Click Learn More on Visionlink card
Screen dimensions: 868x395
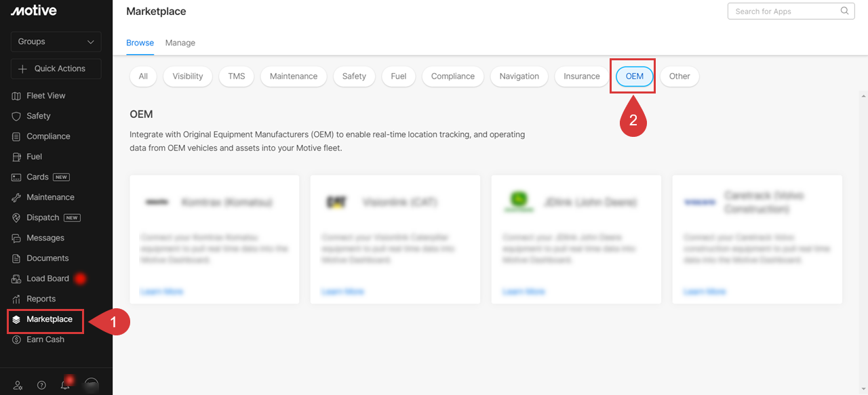point(343,291)
